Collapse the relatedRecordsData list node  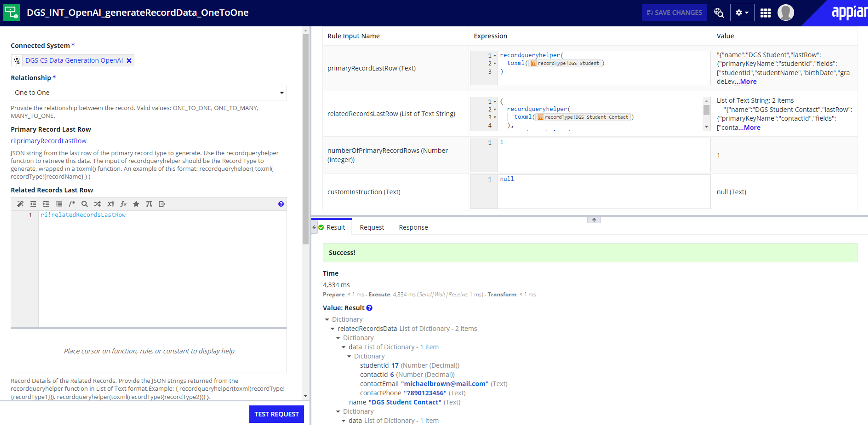click(333, 328)
